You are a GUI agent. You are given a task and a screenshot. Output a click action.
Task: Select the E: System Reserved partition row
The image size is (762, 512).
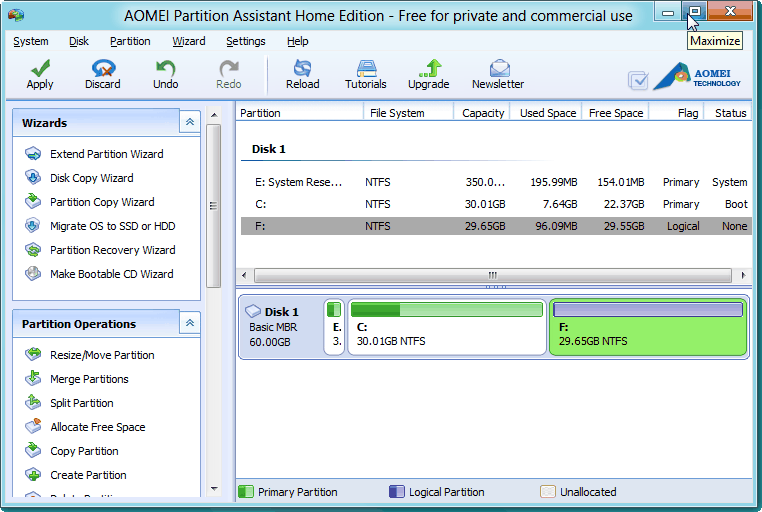point(496,182)
